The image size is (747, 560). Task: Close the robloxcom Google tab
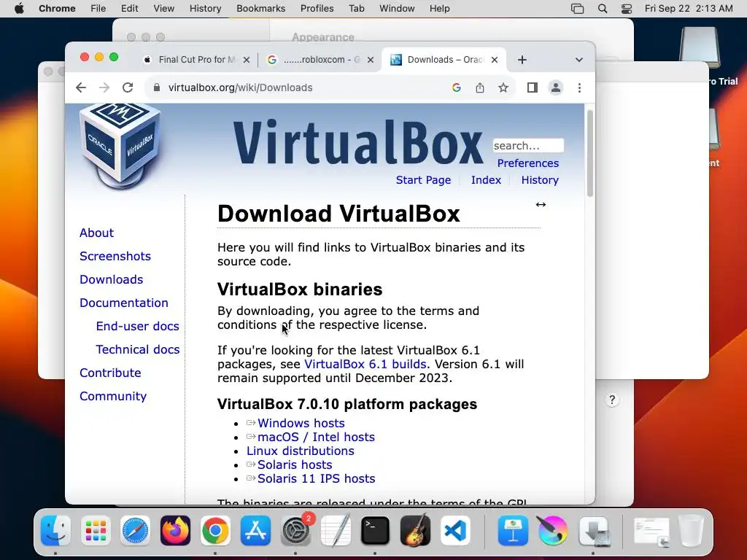pos(371,60)
